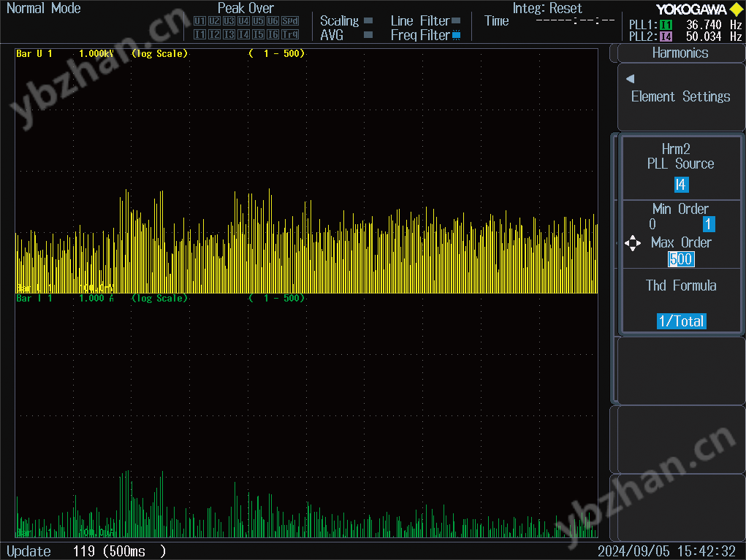The image size is (746, 560).
Task: Select the Harmonics panel title
Action: [x=680, y=53]
